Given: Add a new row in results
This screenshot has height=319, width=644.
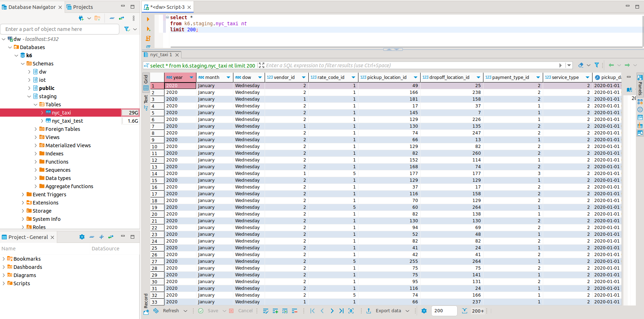Looking at the screenshot, I should click(275, 311).
